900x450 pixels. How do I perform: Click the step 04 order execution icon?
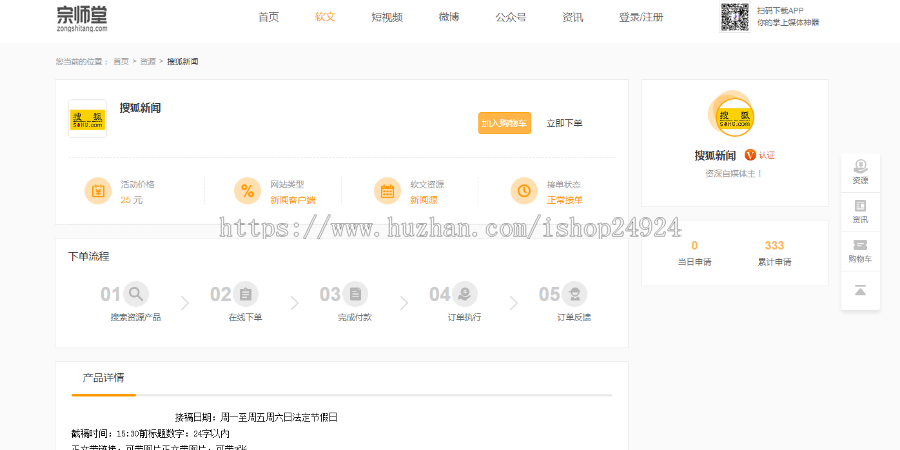coord(465,294)
